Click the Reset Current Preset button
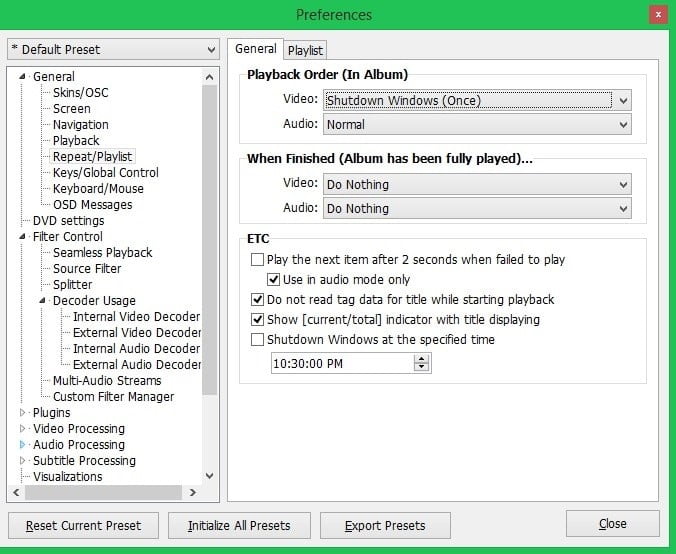Image resolution: width=676 pixels, height=554 pixels. pyautogui.click(x=83, y=525)
